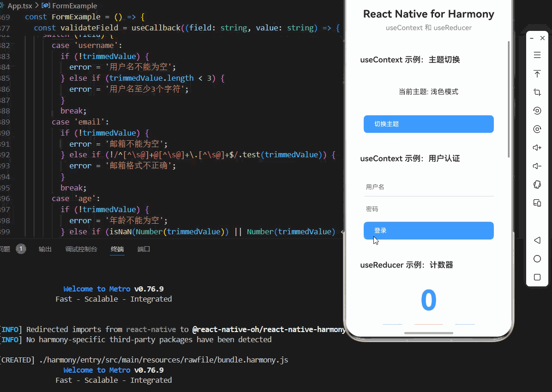Click the 'useReducer 示例：计数器' heading
The height and width of the screenshot is (392, 552).
407,265
